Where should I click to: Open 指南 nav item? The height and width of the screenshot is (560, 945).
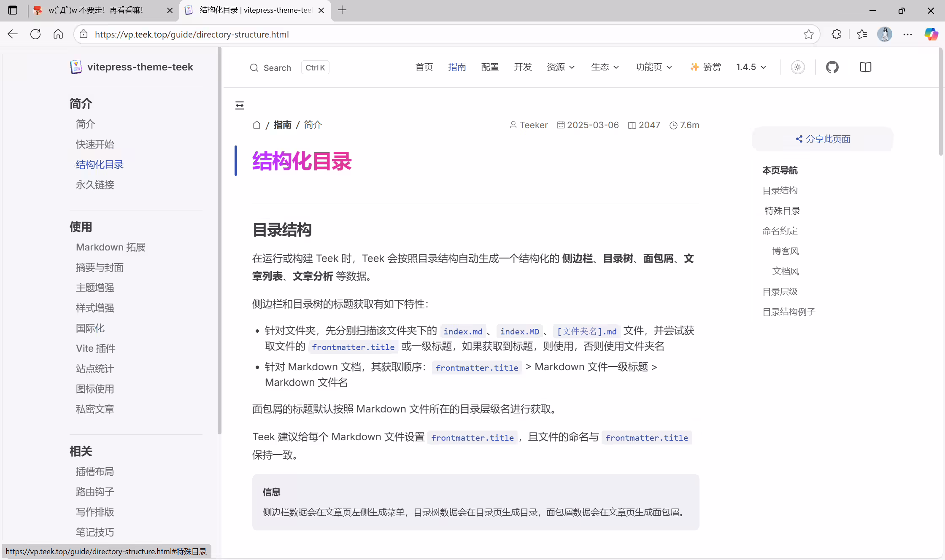pyautogui.click(x=457, y=67)
